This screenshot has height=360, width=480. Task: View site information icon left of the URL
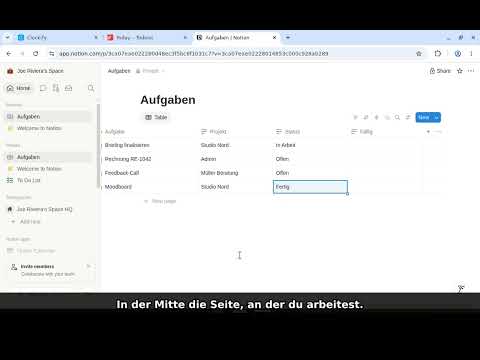(x=51, y=53)
